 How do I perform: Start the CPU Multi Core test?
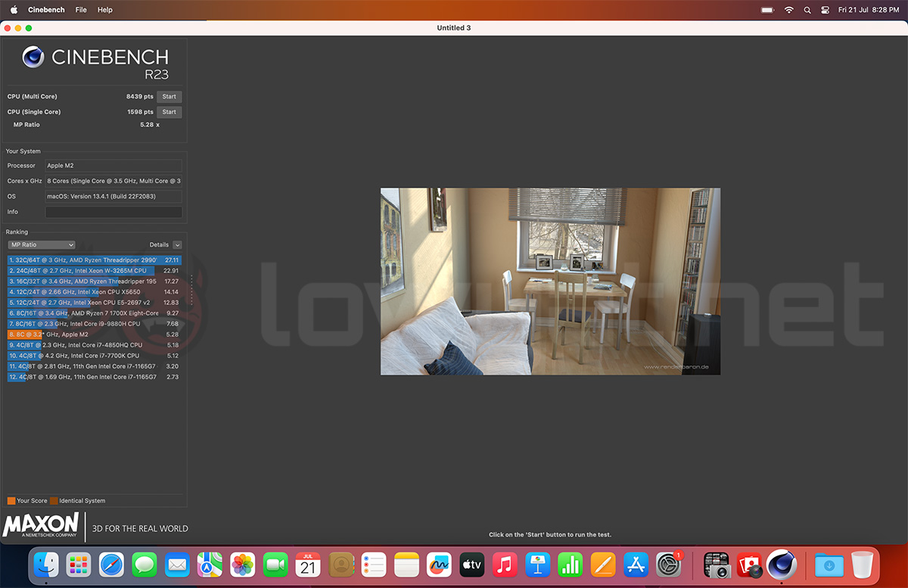coord(169,97)
